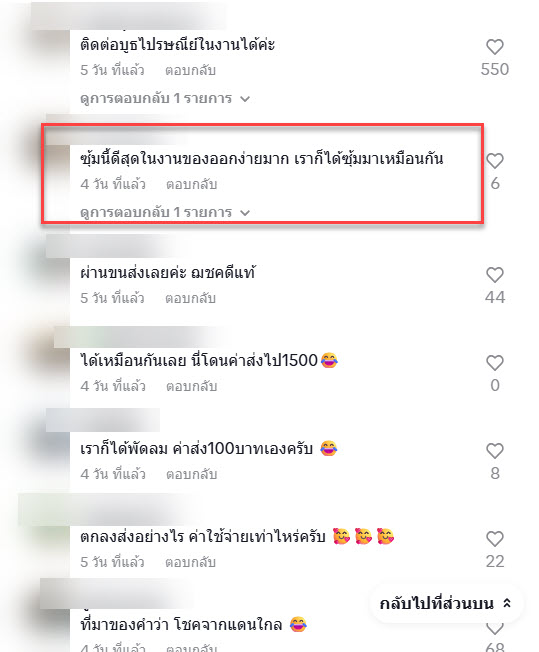The height and width of the screenshot is (652, 539).
Task: Expand replies under the highlighted comment
Action: pos(165,212)
